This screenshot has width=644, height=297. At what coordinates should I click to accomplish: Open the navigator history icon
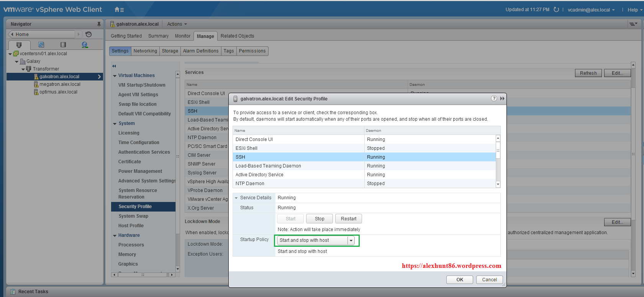[88, 34]
